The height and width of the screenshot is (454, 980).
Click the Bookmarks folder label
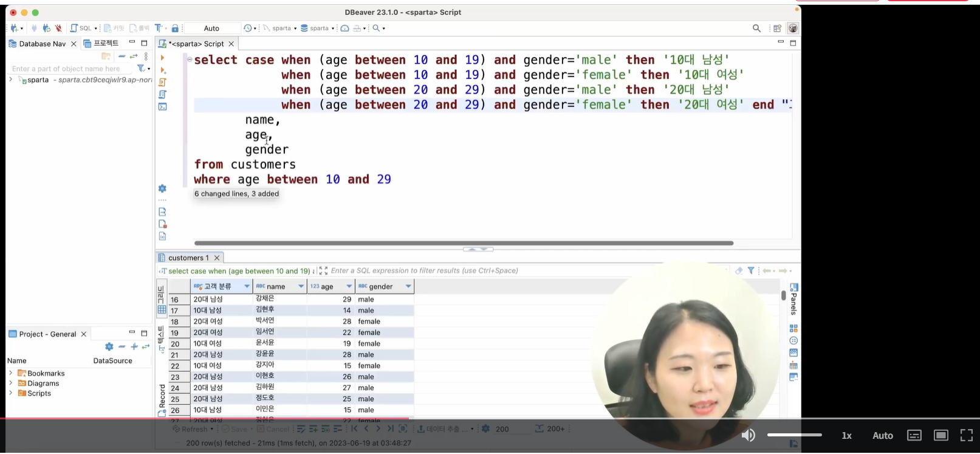[46, 373]
